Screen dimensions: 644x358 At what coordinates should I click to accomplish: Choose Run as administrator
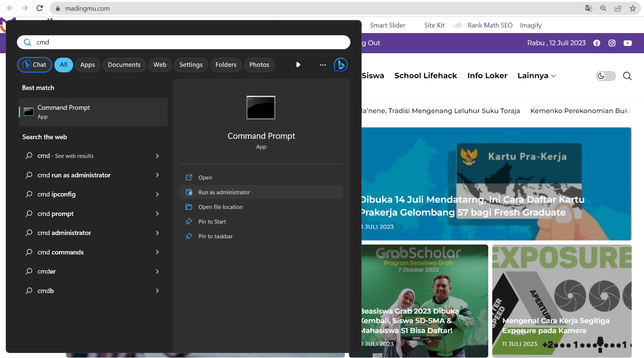(x=224, y=192)
